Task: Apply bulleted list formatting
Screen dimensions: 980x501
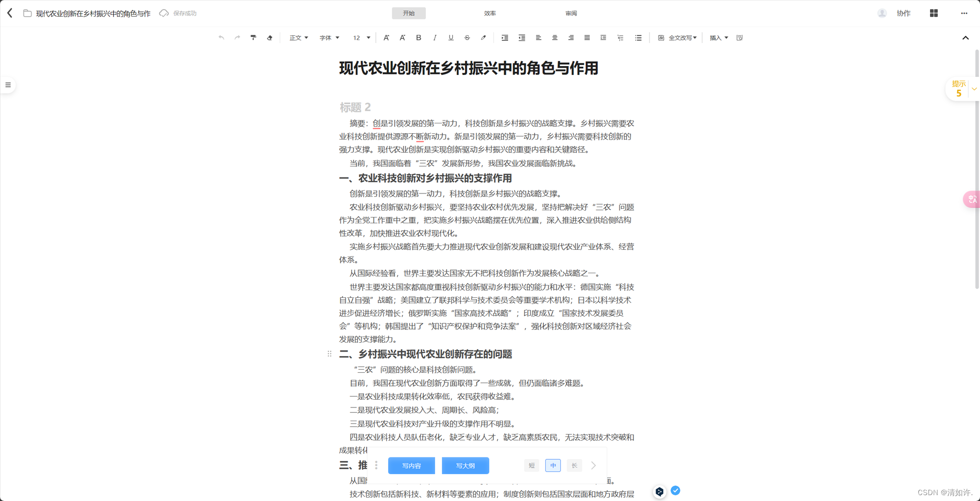Action: point(638,38)
